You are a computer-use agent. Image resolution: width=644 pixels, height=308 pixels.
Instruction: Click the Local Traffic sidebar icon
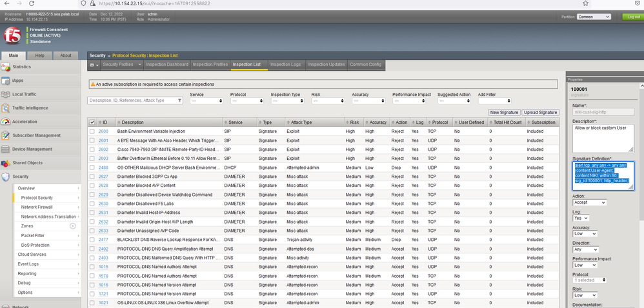click(6, 94)
